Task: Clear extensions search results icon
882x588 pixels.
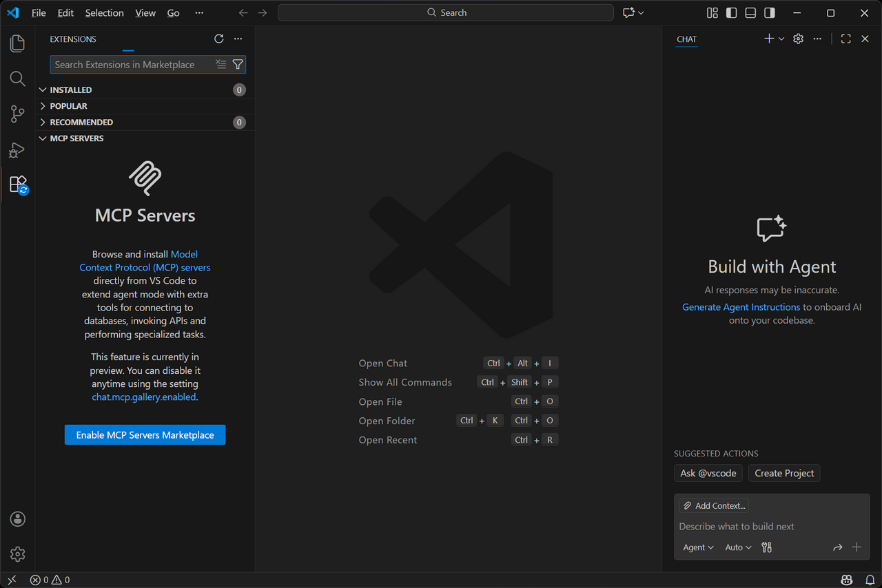Action: point(220,64)
